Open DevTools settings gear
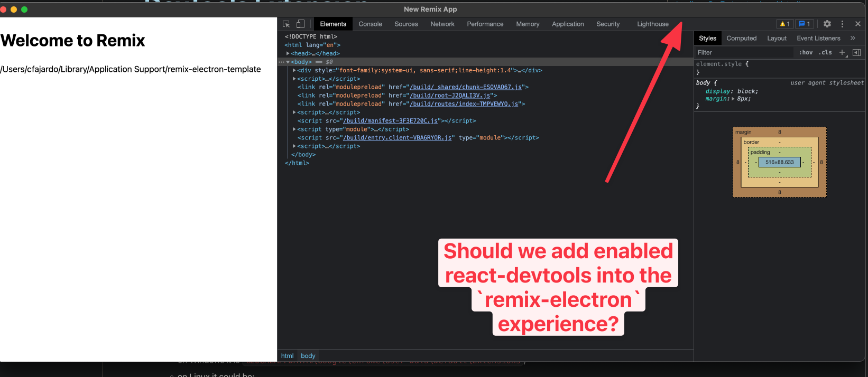The image size is (868, 377). [x=827, y=24]
